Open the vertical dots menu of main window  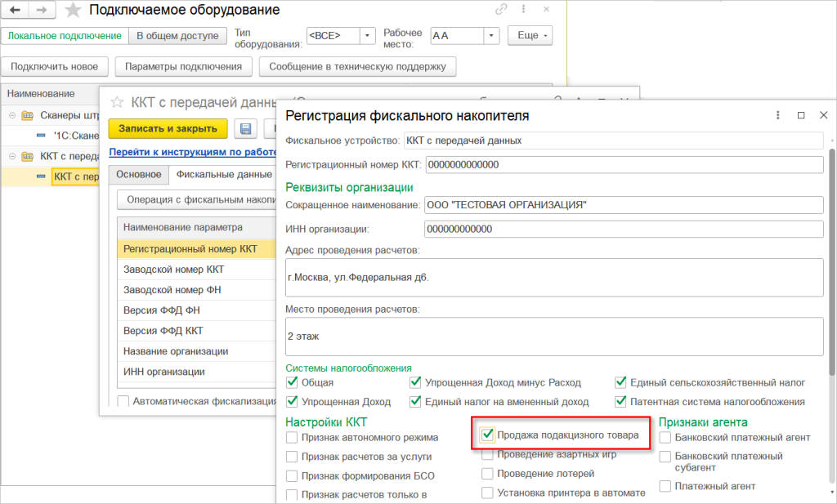click(x=524, y=9)
